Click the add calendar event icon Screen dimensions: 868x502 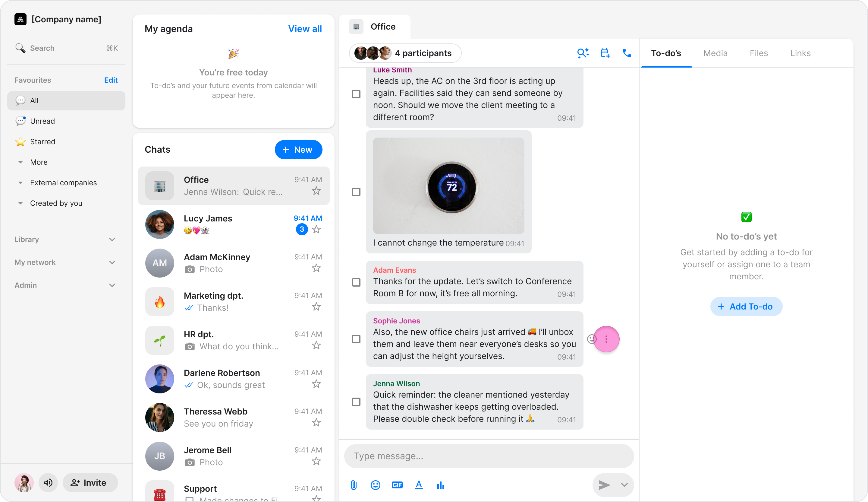pos(605,53)
